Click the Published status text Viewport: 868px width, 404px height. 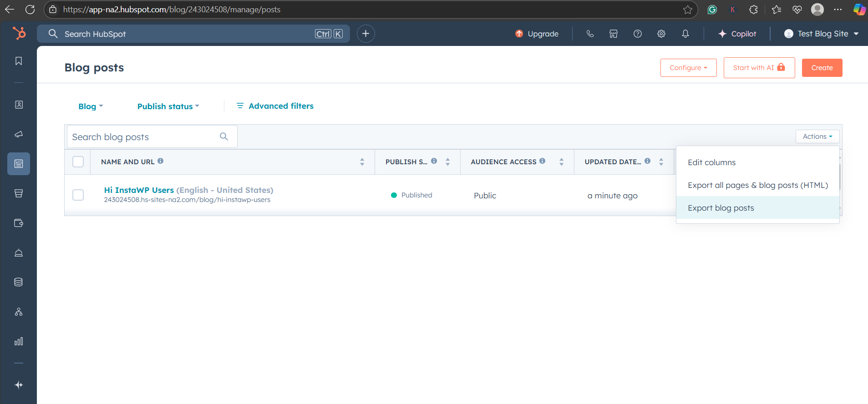416,195
